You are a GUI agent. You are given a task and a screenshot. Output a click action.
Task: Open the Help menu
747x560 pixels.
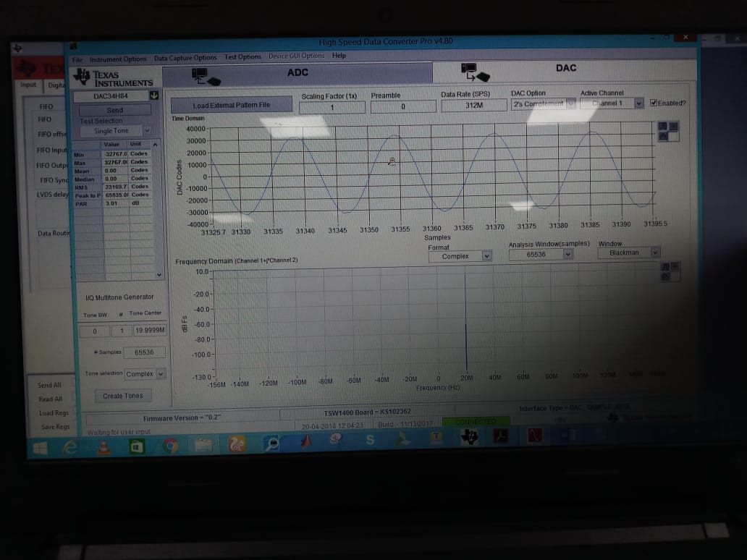tap(339, 55)
